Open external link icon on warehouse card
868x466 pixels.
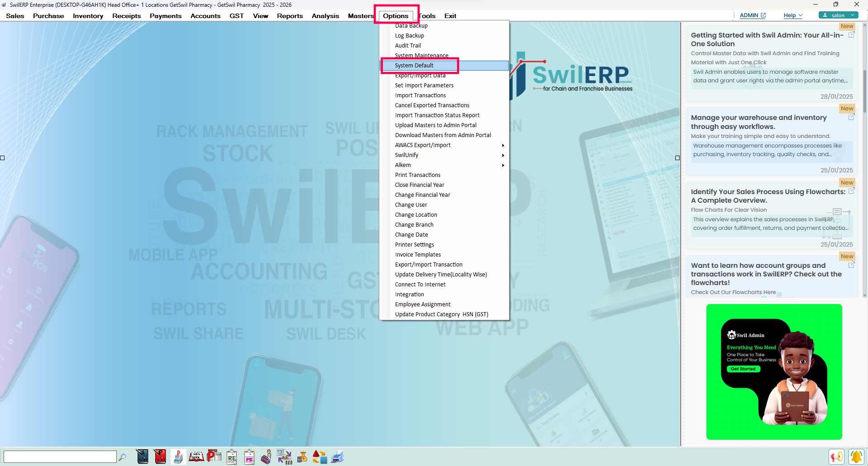click(851, 117)
